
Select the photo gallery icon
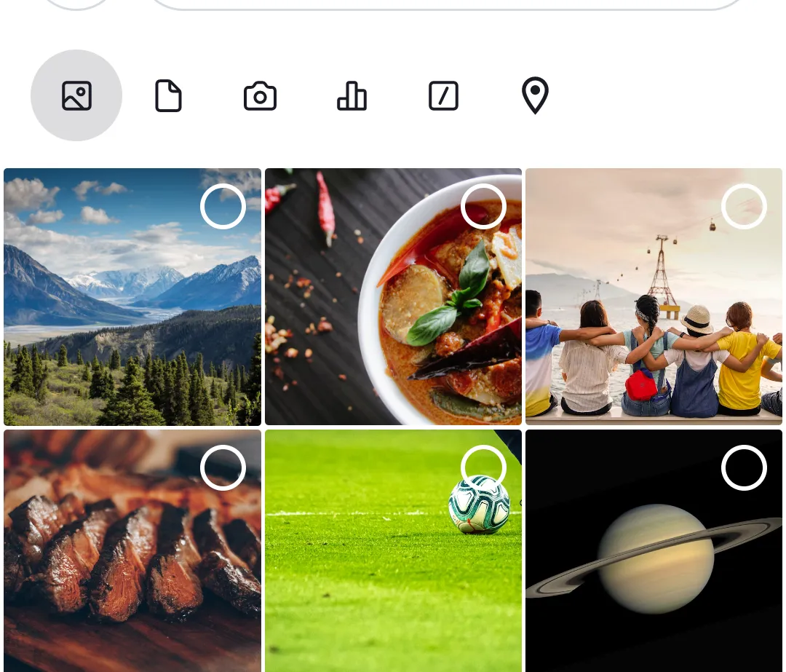coord(76,95)
